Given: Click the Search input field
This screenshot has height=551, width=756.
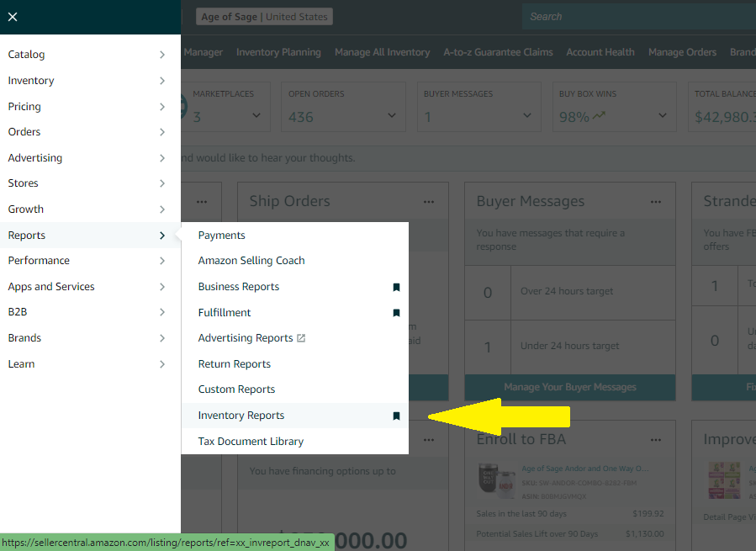Looking at the screenshot, I should coord(639,17).
